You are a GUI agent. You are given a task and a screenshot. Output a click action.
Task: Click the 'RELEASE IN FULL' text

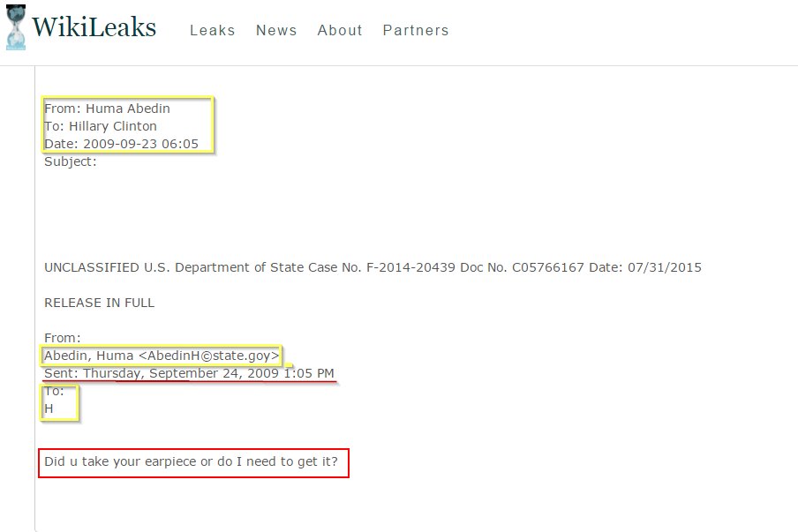pyautogui.click(x=99, y=303)
